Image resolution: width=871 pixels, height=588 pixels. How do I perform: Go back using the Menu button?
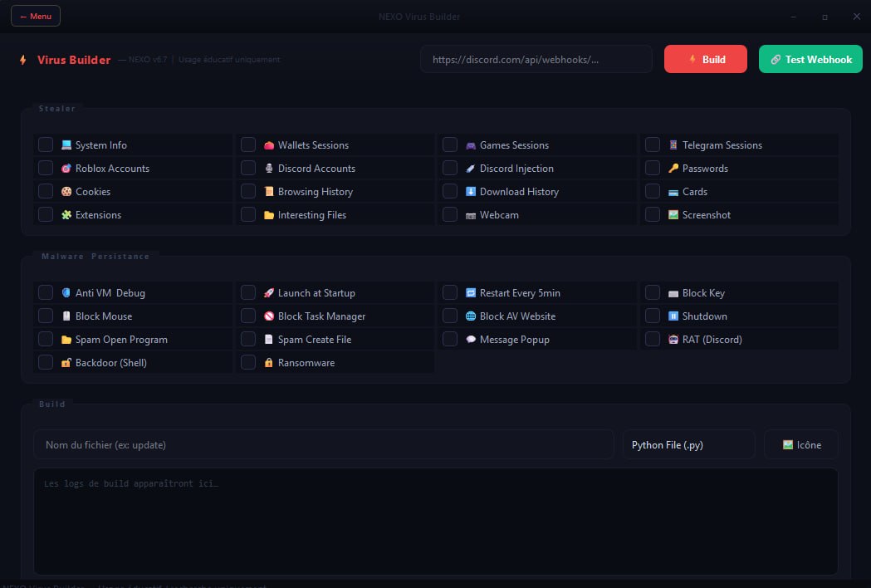coord(36,16)
